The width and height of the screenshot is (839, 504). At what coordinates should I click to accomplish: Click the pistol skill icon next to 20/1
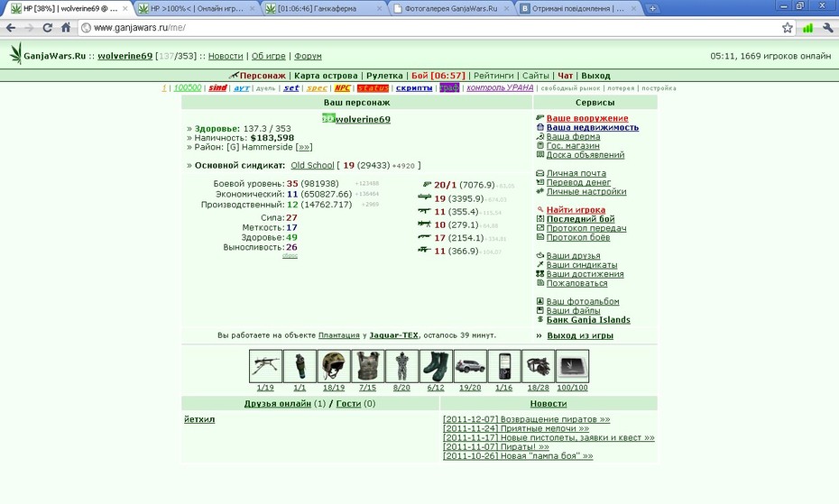427,184
